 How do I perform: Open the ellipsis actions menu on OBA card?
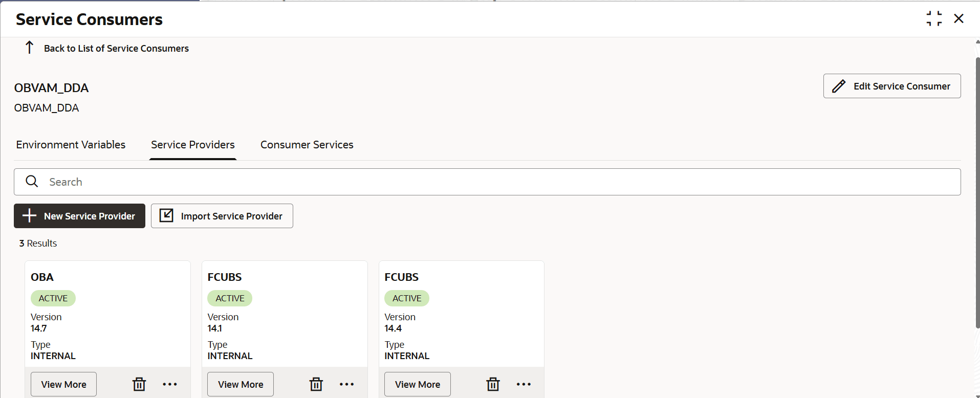[169, 384]
